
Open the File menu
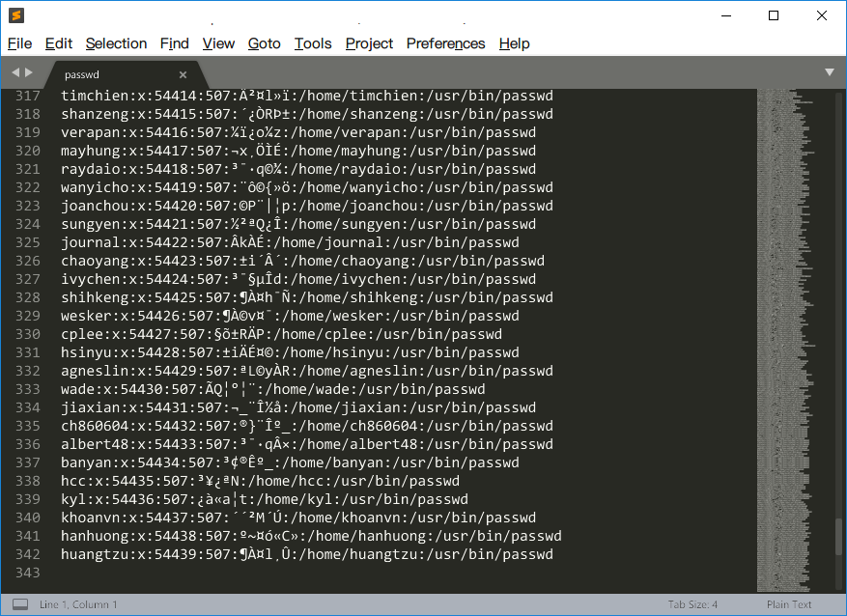(20, 43)
